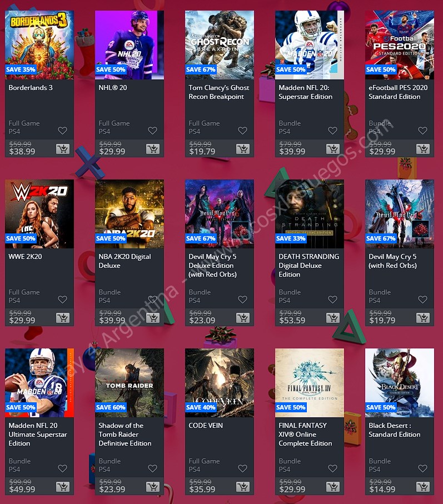The width and height of the screenshot is (443, 504).
Task: Open the NBA 2K20 Digital Deluxe title link
Action: click(x=125, y=261)
